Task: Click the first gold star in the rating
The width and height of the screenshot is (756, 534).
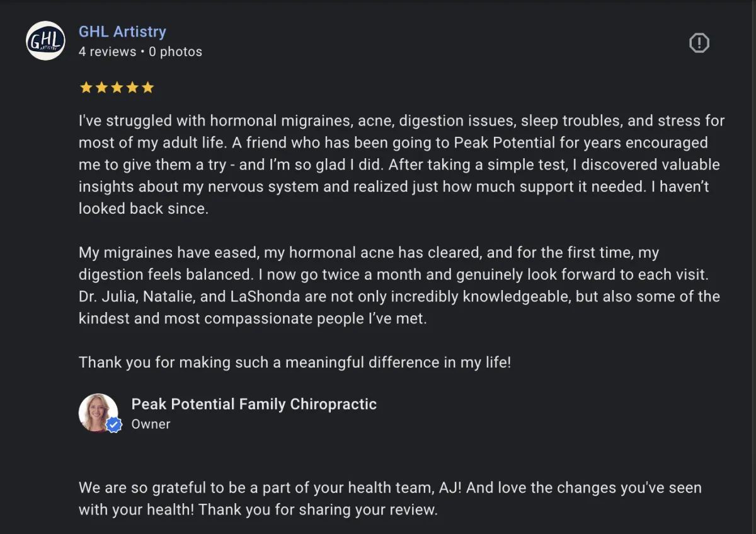Action: click(86, 88)
